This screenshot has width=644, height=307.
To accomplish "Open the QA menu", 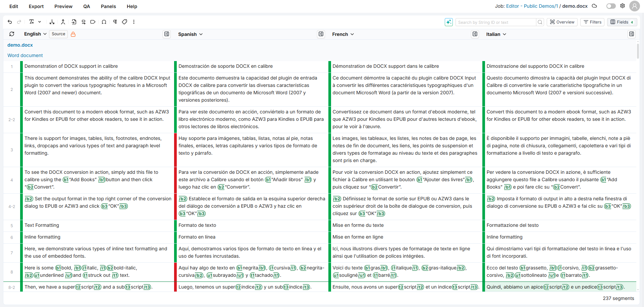I will tap(86, 6).
